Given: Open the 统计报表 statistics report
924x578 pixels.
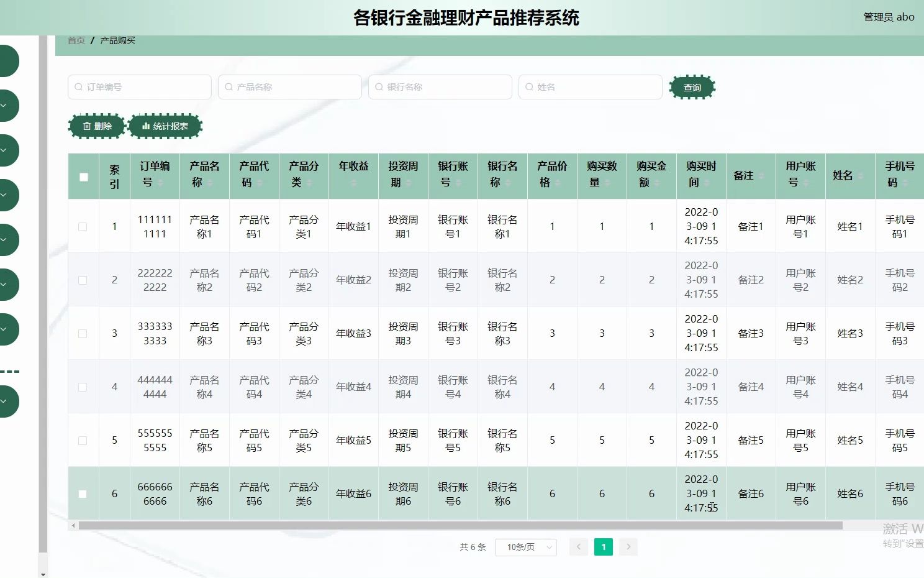Looking at the screenshot, I should (165, 126).
